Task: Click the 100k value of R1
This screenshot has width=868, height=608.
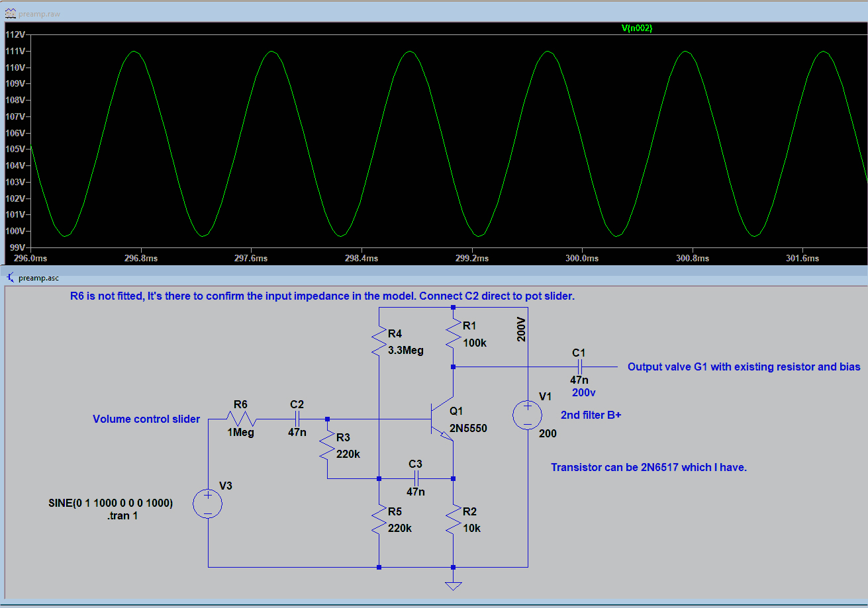Action: pyautogui.click(x=475, y=343)
